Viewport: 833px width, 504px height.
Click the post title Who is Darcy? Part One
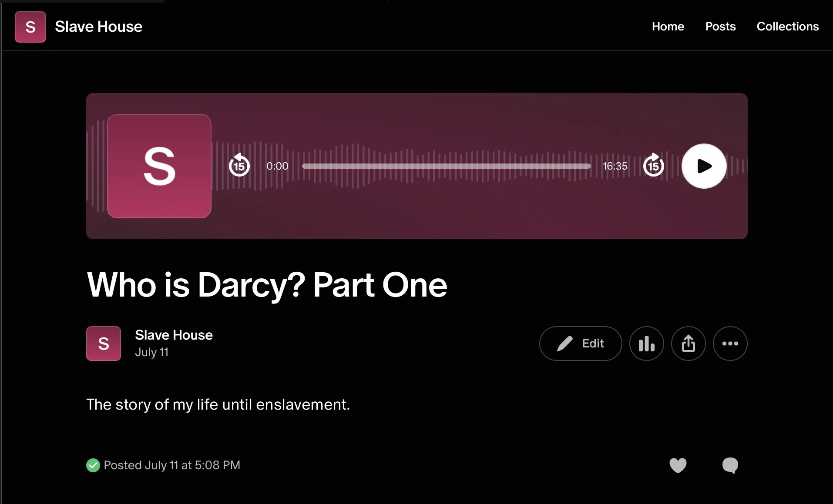(x=267, y=285)
